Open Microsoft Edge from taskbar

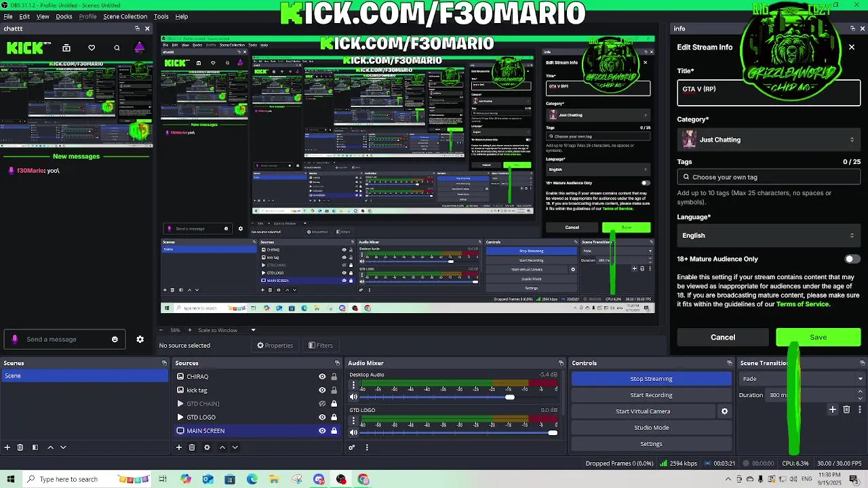click(x=252, y=479)
